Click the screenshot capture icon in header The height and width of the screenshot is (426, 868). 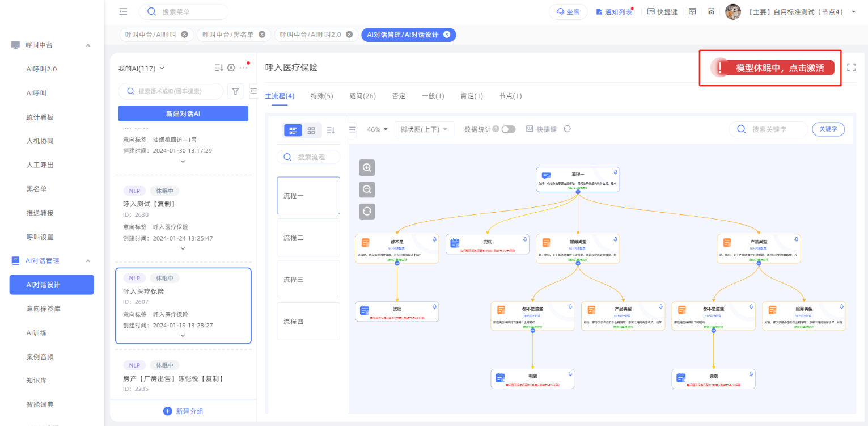710,11
